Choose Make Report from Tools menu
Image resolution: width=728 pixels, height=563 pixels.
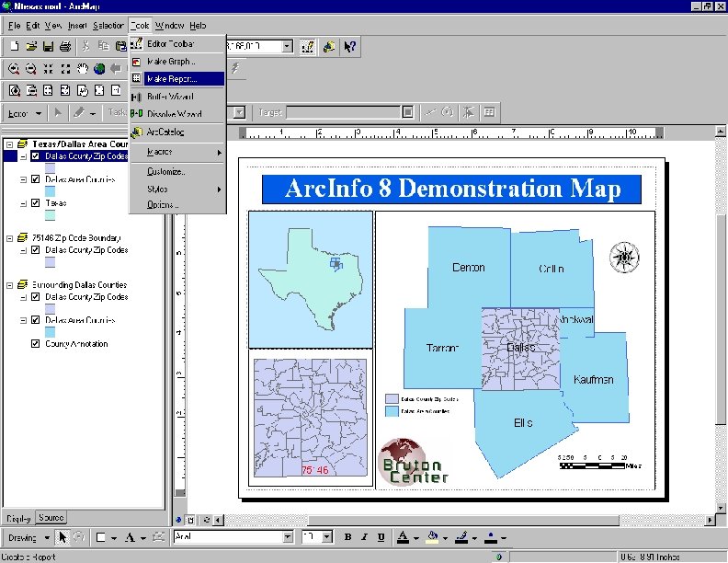tap(177, 79)
